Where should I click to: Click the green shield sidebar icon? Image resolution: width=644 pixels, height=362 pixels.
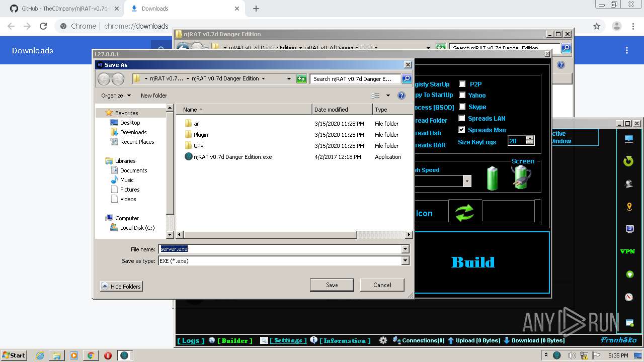pyautogui.click(x=629, y=275)
